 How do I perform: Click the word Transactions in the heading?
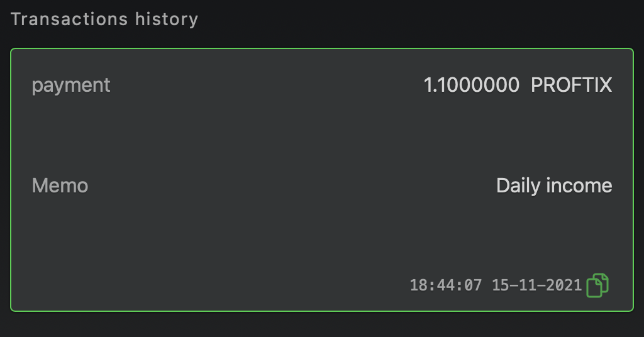coord(70,19)
